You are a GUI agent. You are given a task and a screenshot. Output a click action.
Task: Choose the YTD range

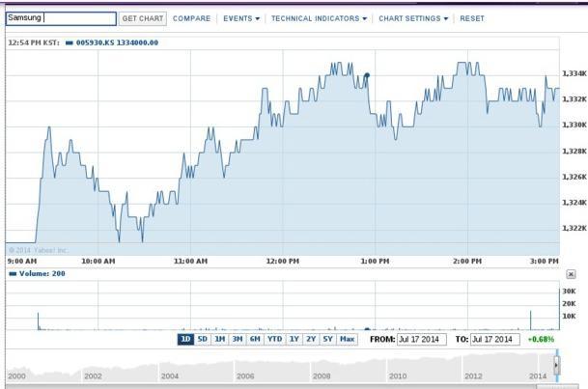point(275,339)
